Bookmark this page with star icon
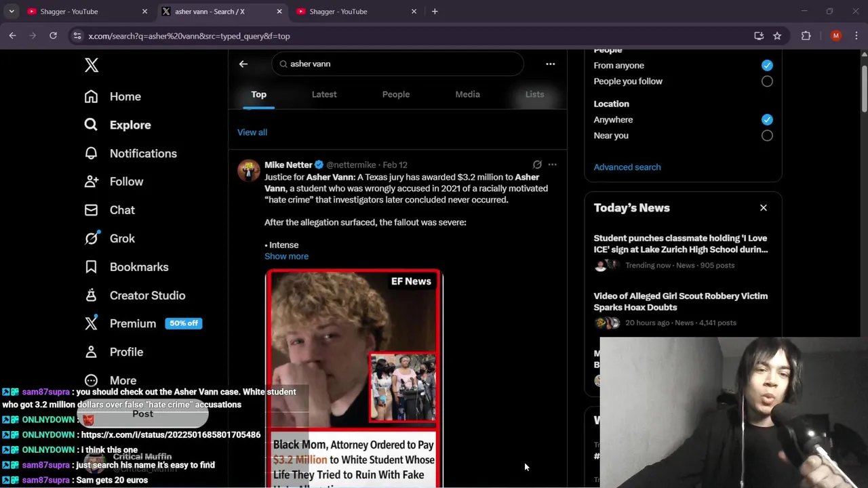Screen dimensions: 868x488 777,36
